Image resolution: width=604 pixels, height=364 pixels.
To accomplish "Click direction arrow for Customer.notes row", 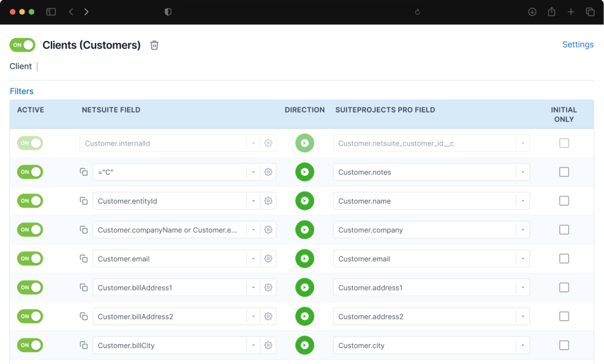I will 305,172.
